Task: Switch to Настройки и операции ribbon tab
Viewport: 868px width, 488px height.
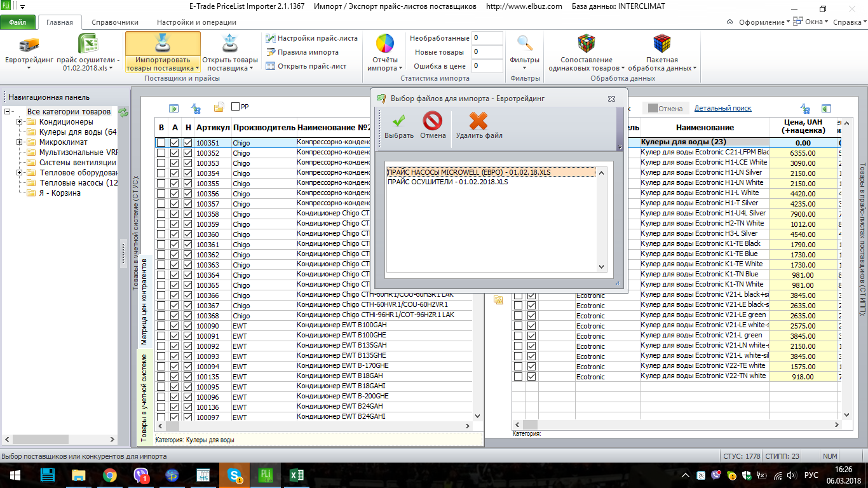Action: 196,22
